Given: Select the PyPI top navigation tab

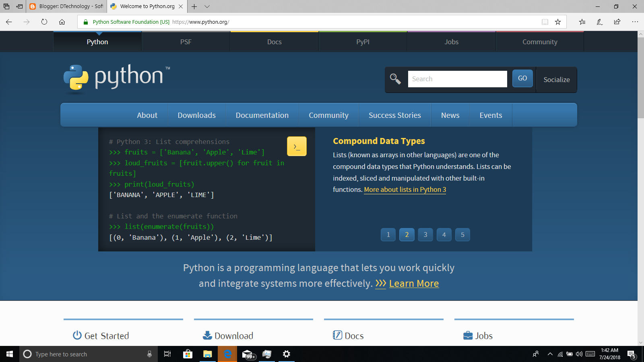Looking at the screenshot, I should (363, 42).
